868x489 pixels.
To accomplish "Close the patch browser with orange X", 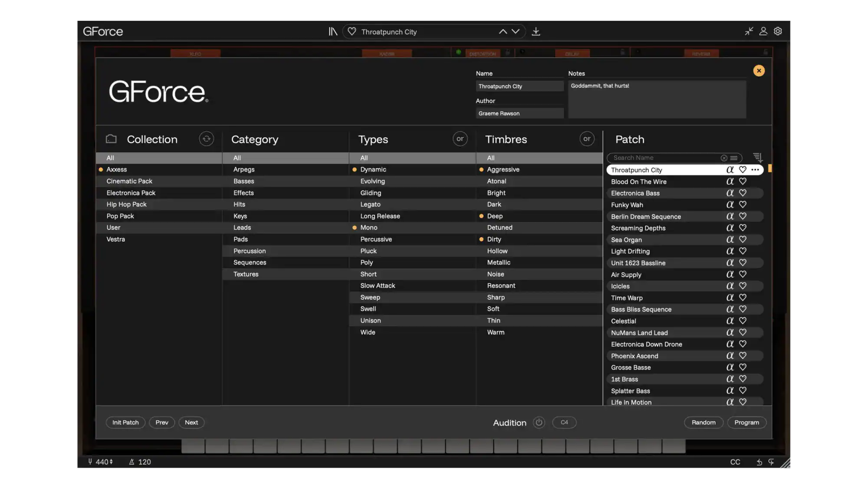I will pos(759,71).
